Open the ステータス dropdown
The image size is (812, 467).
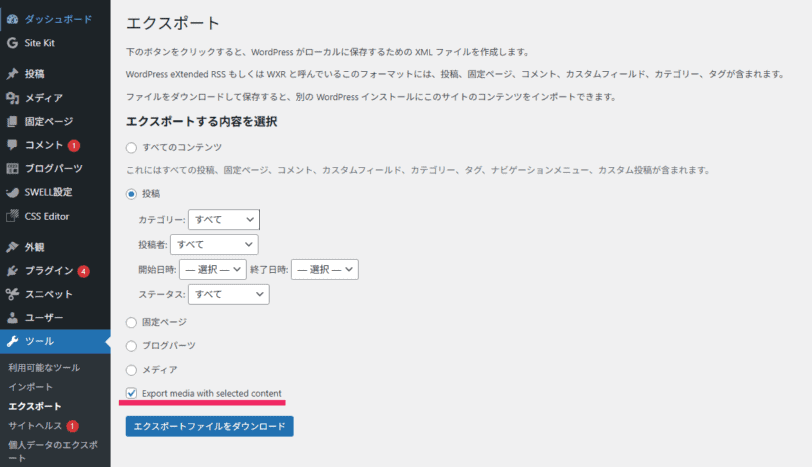(x=228, y=294)
